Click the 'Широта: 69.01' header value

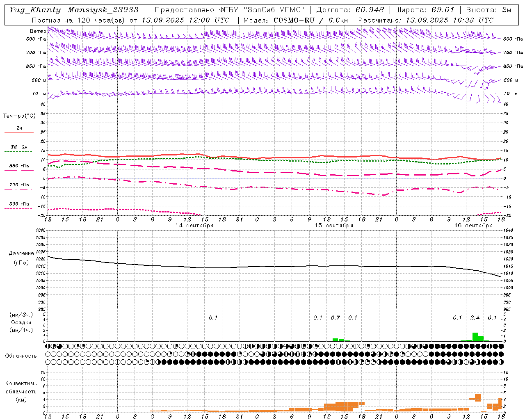tap(425, 10)
